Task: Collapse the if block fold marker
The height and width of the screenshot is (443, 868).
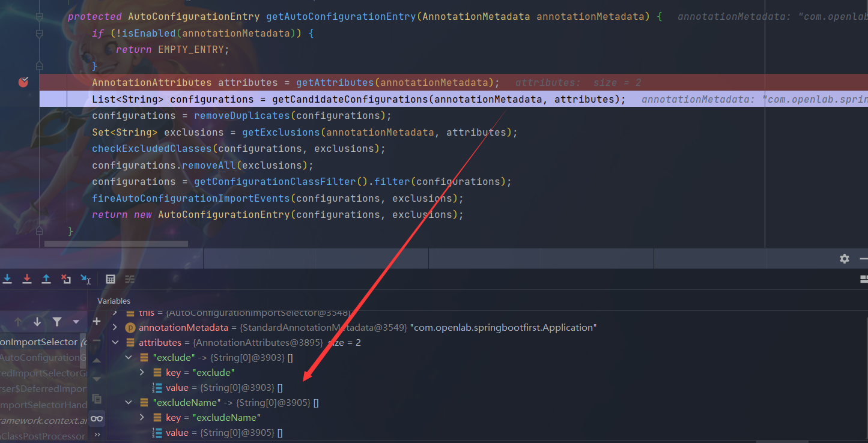Action: 39,34
